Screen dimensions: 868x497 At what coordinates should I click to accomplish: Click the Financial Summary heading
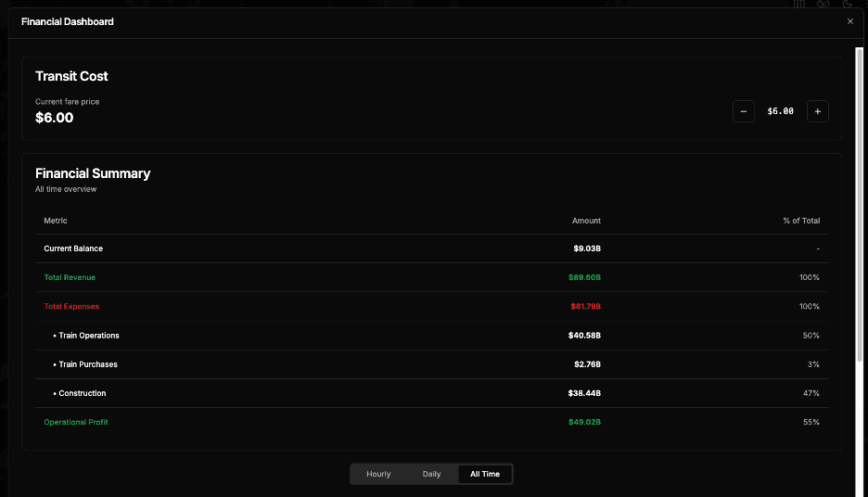tap(93, 173)
